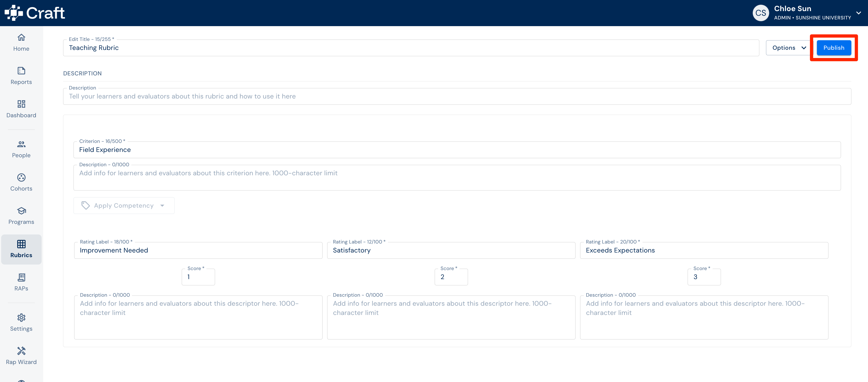868x382 pixels.
Task: Open the People section icon
Action: 21,144
